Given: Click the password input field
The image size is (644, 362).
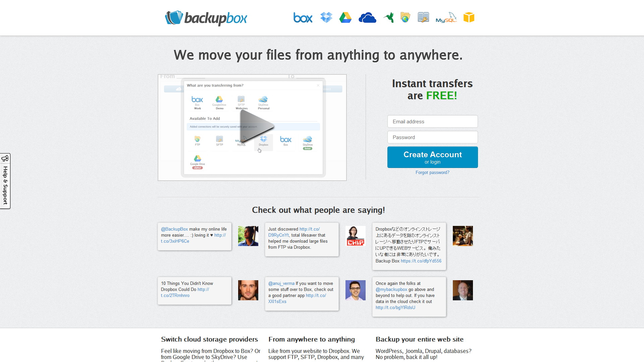Looking at the screenshot, I should 432,137.
